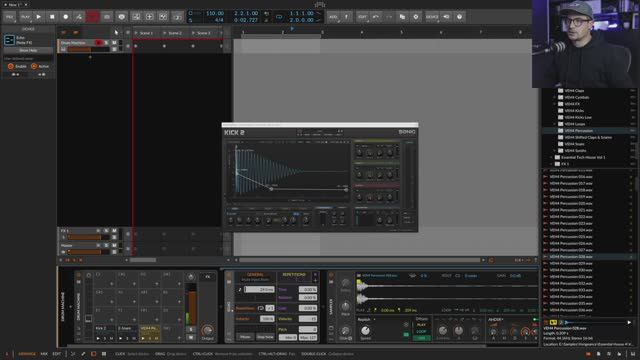Audition Kick 2 pad play icon
This screenshot has height=360, width=640.
tap(98, 338)
